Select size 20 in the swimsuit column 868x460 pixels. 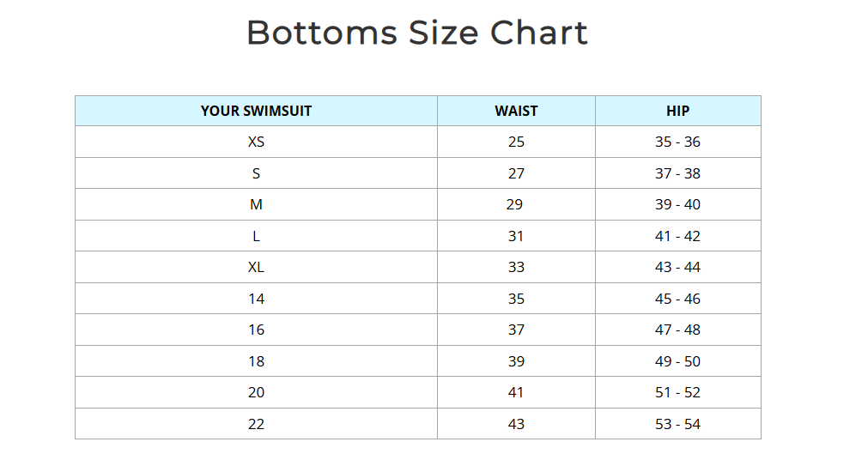pos(256,393)
